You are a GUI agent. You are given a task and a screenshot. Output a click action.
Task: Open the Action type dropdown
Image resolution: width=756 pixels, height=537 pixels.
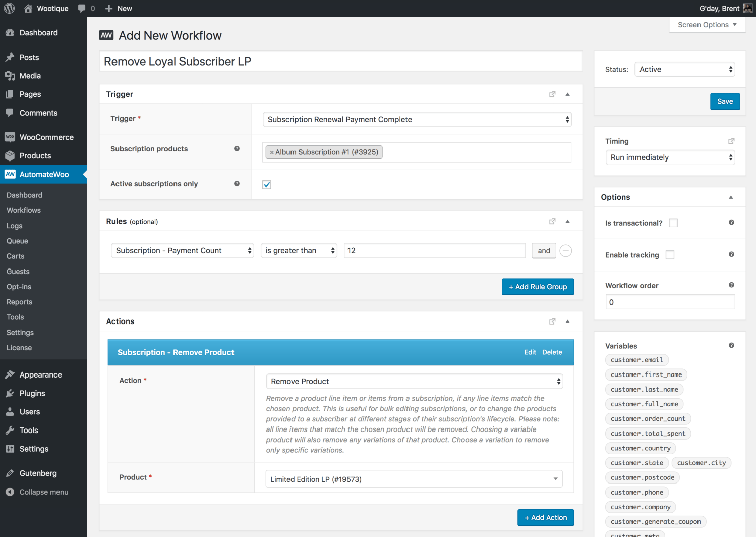click(415, 382)
